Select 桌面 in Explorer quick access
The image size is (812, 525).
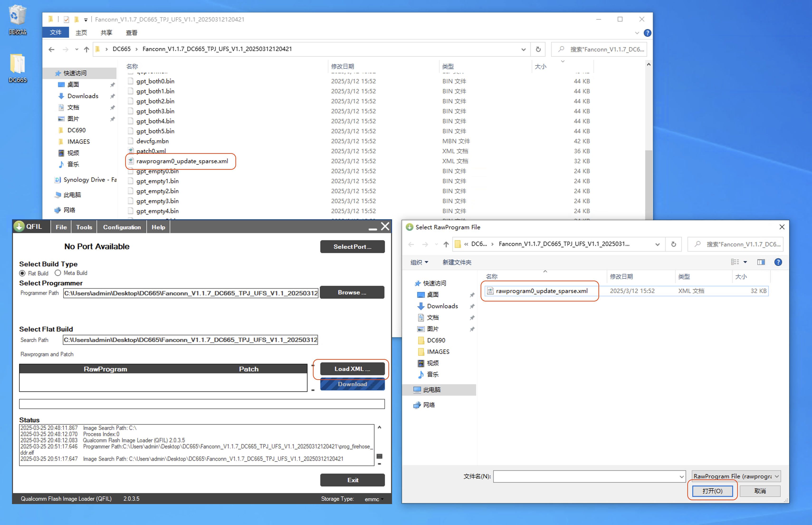73,85
